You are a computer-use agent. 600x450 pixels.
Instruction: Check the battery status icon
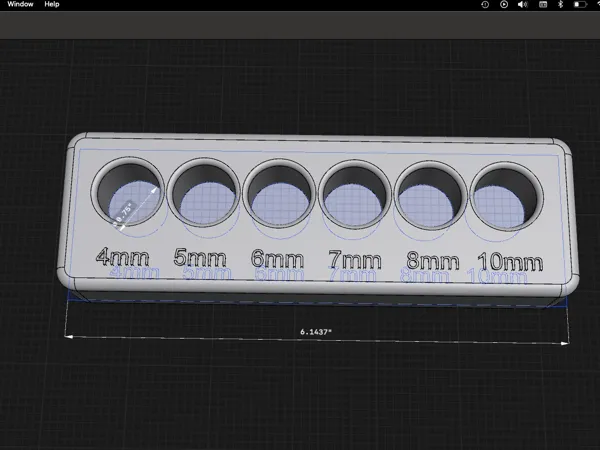pyautogui.click(x=580, y=5)
